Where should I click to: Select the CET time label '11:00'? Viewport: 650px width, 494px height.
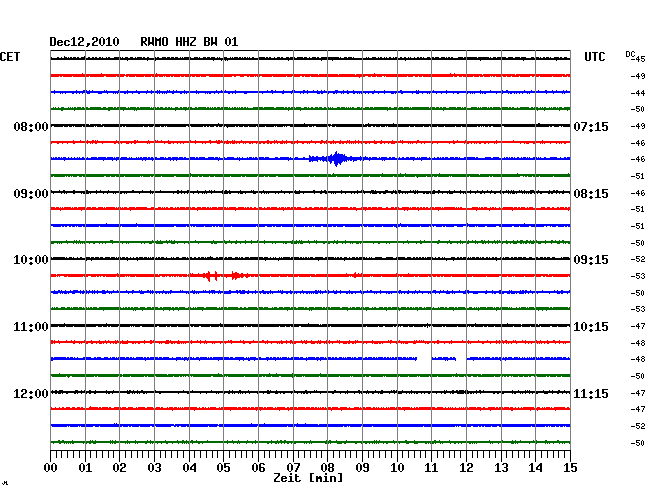pos(31,327)
